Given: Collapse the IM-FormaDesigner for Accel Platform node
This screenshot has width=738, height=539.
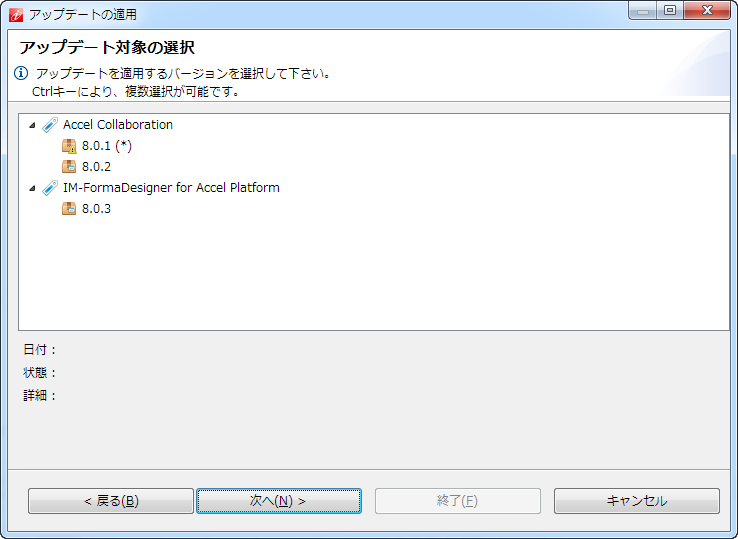Looking at the screenshot, I should (x=32, y=188).
